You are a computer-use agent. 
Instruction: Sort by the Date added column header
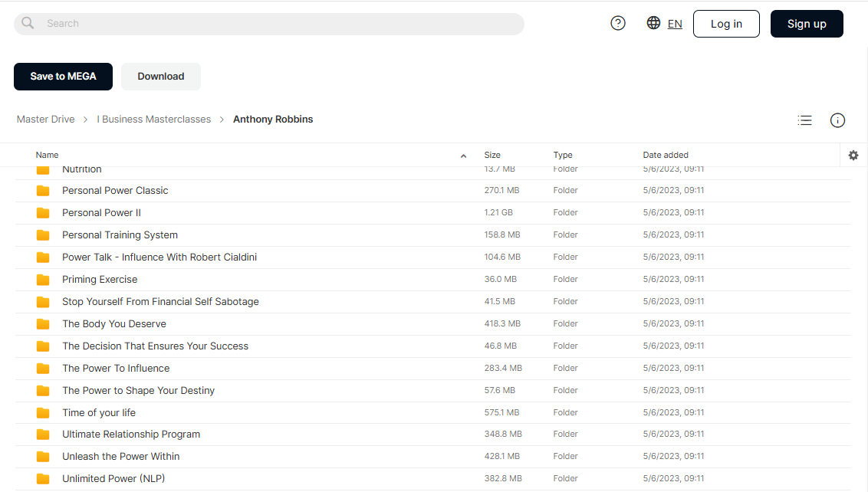click(x=666, y=155)
